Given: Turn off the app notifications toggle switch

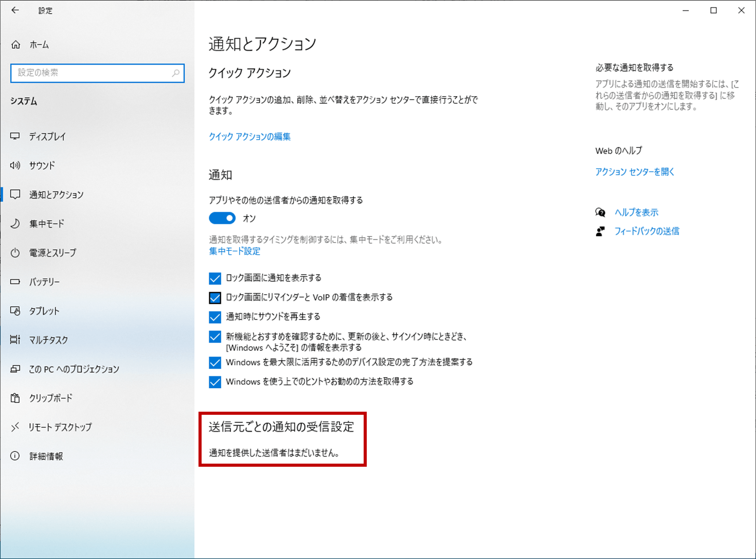Looking at the screenshot, I should [x=222, y=218].
